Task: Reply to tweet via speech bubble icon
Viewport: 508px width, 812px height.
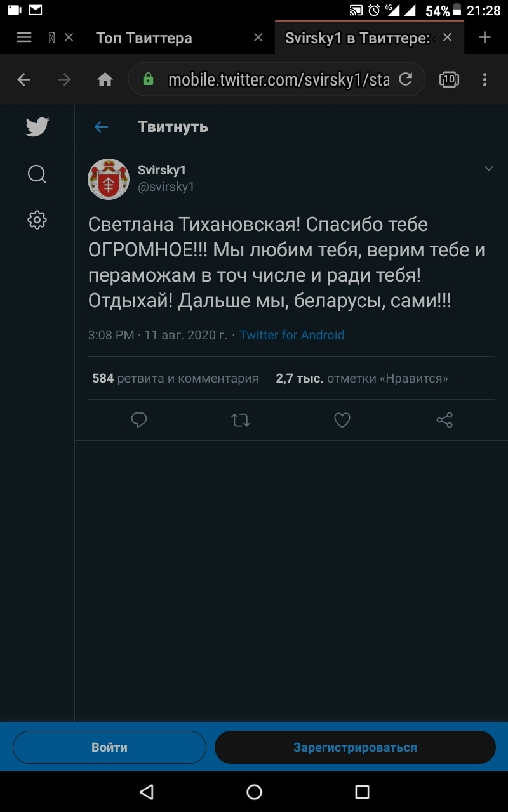Action: [139, 420]
